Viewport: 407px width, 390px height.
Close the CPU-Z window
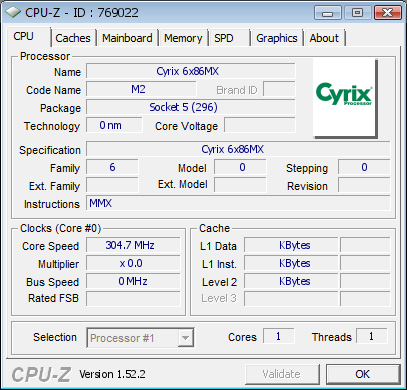(x=387, y=13)
